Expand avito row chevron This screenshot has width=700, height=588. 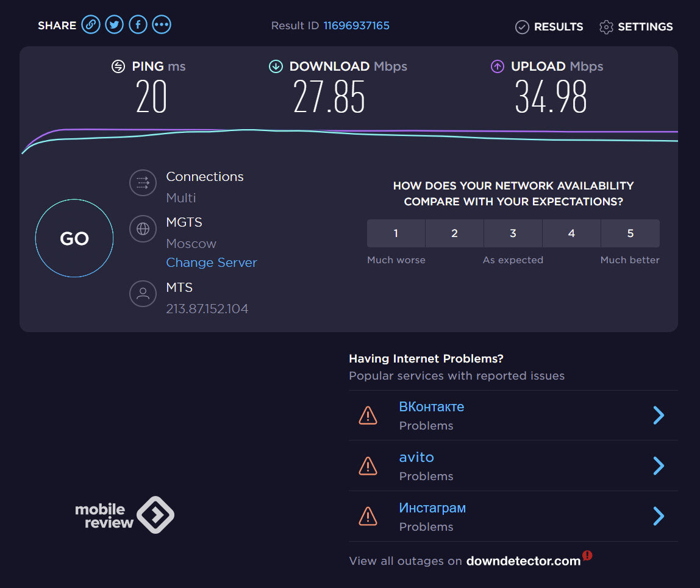click(x=659, y=466)
